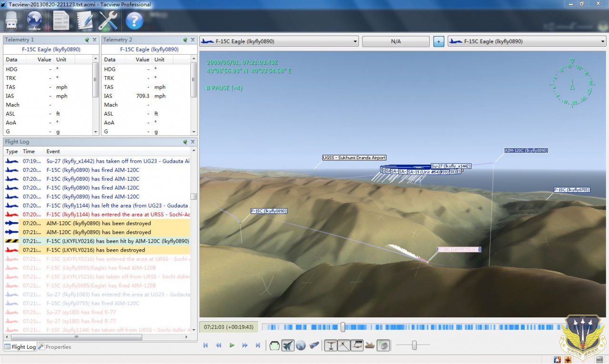The width and height of the screenshot is (609, 364).
Task: Click the green pin in Flight Log
Action: coord(186,142)
